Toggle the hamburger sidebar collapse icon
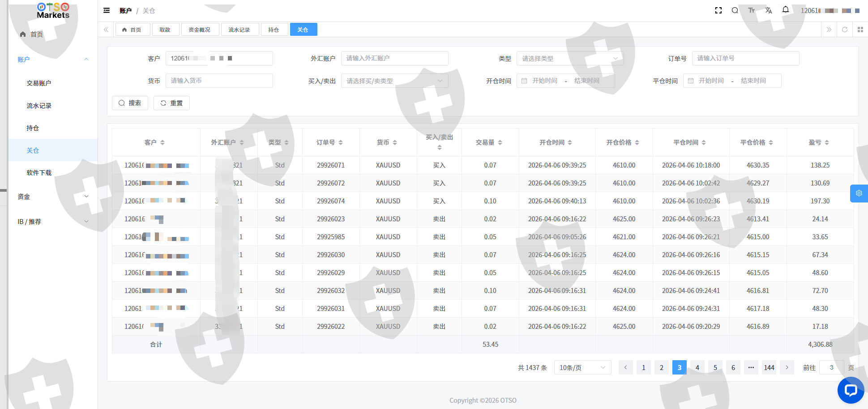 click(x=107, y=10)
